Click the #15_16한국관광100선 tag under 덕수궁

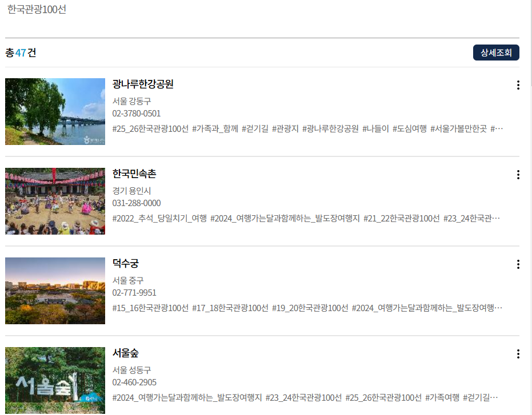click(150, 308)
